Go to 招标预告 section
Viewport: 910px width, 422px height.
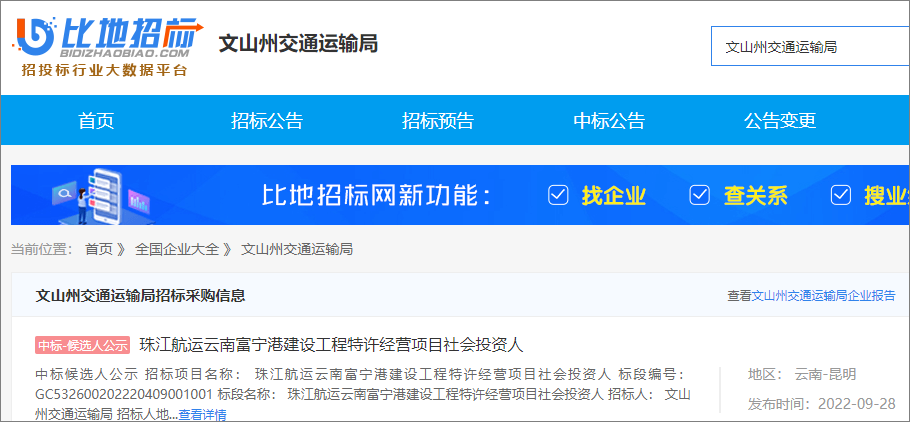coord(438,121)
